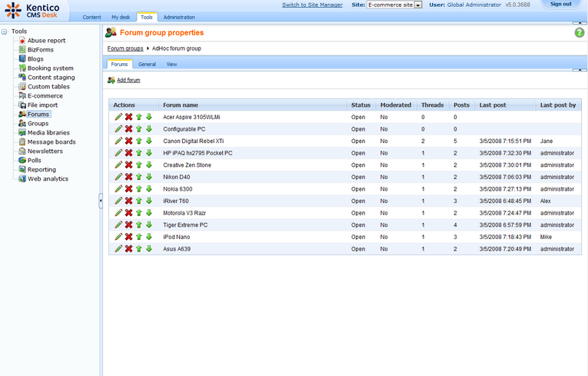588x376 pixels.
Task: Click the Switch to Site Manager link
Action: point(312,5)
